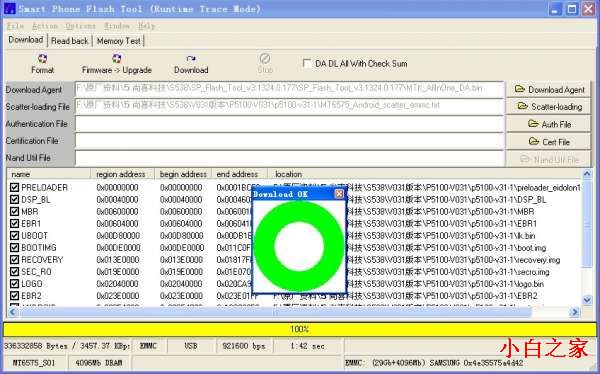Click the 921600 bps status cell

coord(244,346)
